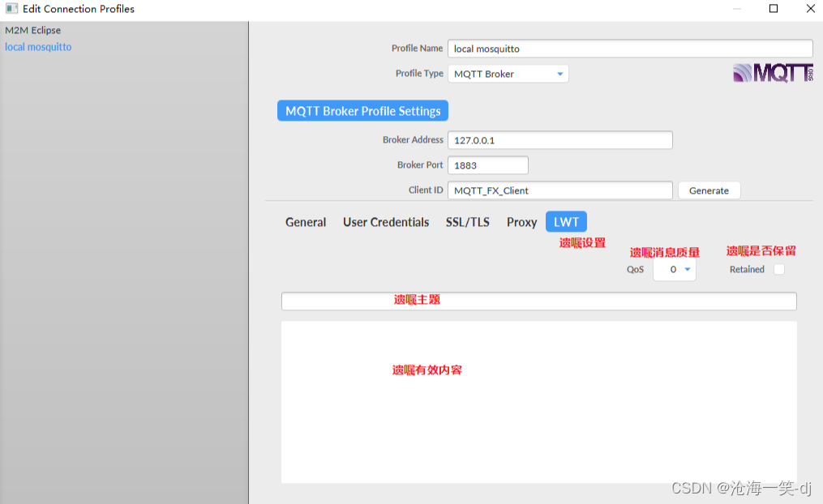Click the Broker Port field
Viewport: 823px width, 504px height.
(487, 165)
